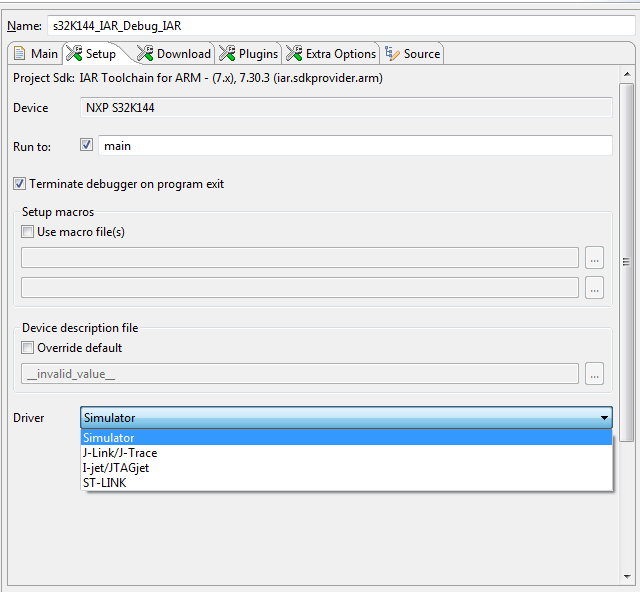Enable Use macro file(s) checkbox
Screen dimensions: 640x592
click(27, 232)
